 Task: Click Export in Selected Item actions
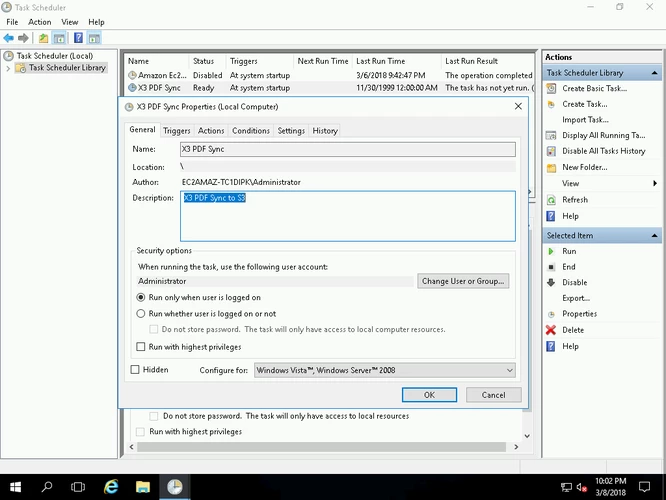click(x=576, y=298)
